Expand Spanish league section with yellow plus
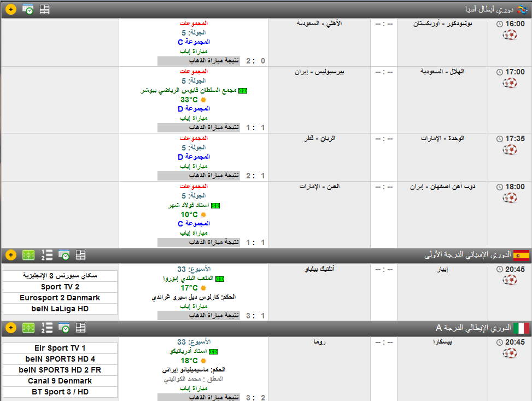 point(11,255)
